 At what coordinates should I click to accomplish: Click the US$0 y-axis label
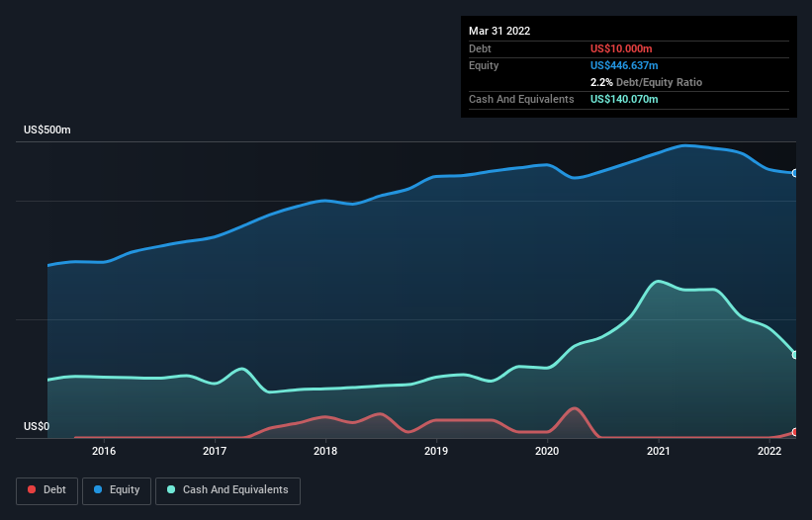click(x=37, y=426)
